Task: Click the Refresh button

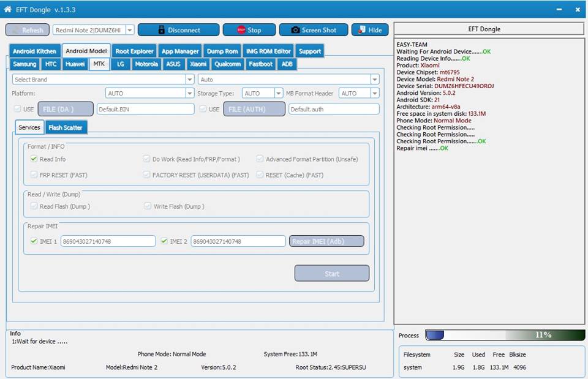Action: point(28,30)
